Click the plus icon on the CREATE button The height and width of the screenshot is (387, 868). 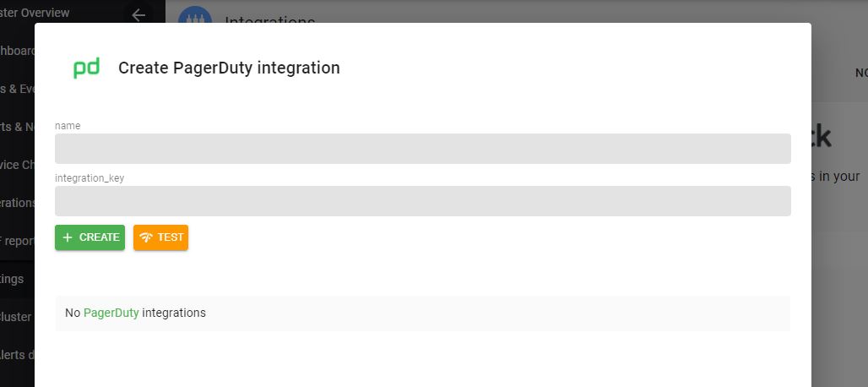tap(68, 237)
